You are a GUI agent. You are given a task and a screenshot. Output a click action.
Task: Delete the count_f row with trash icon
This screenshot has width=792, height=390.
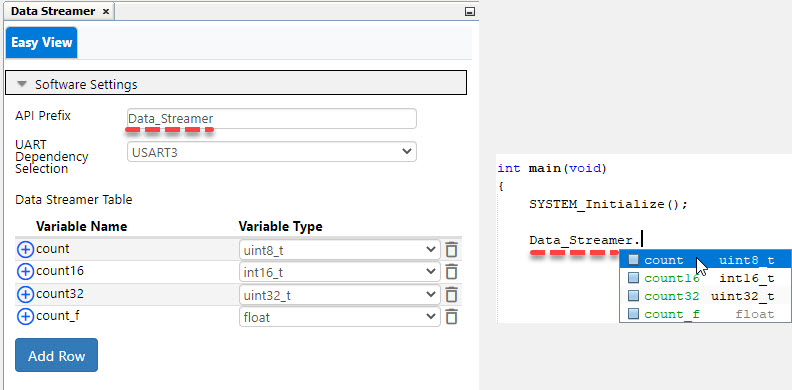[x=451, y=317]
